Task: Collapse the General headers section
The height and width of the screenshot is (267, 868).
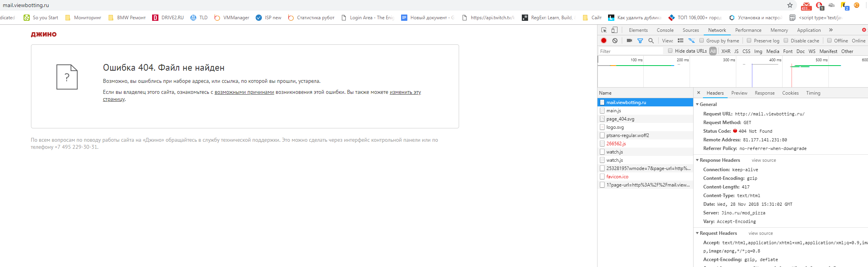Action: [x=697, y=104]
